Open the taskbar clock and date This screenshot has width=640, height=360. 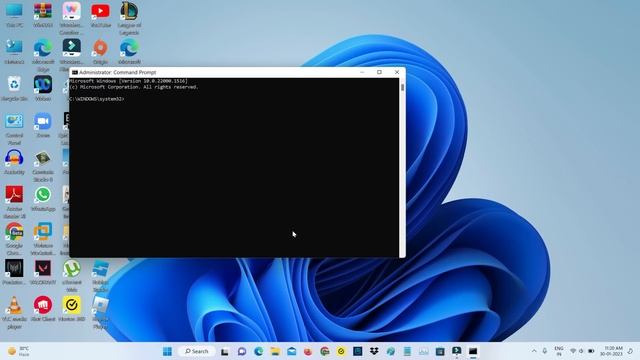click(611, 351)
